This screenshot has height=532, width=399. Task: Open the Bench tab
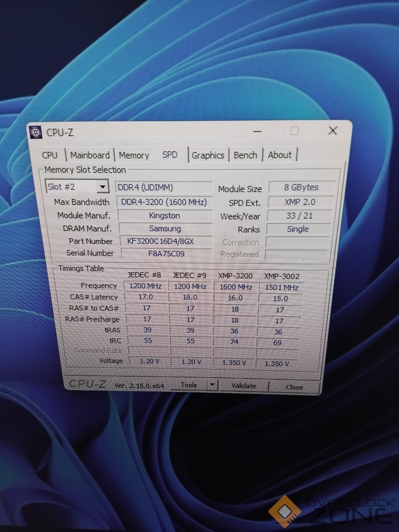point(245,155)
